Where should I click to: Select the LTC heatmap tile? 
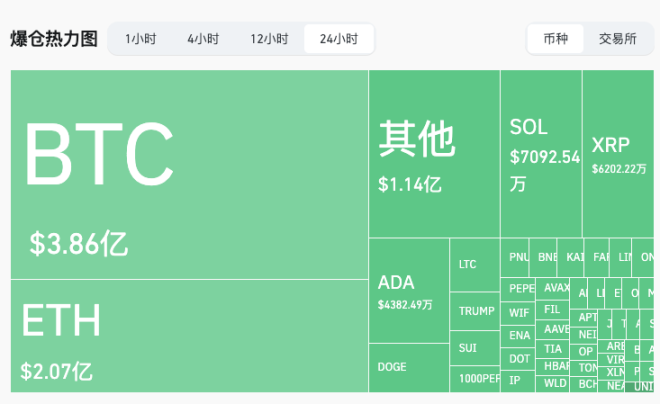(474, 264)
